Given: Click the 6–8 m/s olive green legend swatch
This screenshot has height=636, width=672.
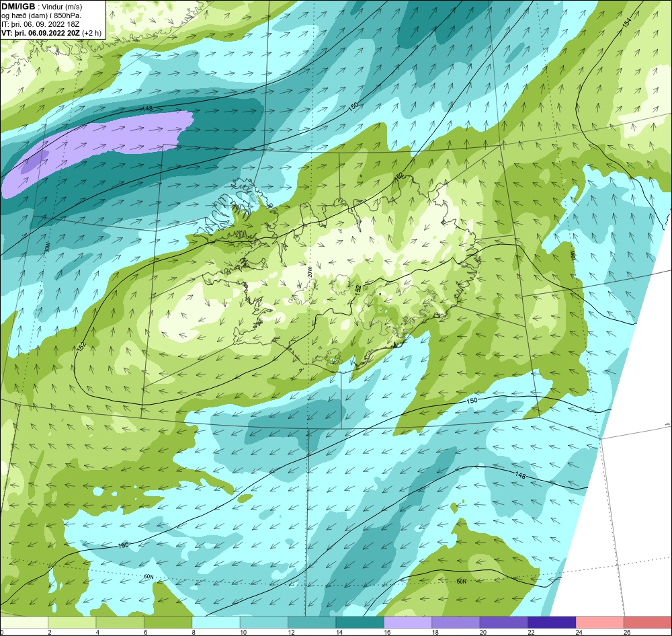Looking at the screenshot, I should [x=168, y=623].
